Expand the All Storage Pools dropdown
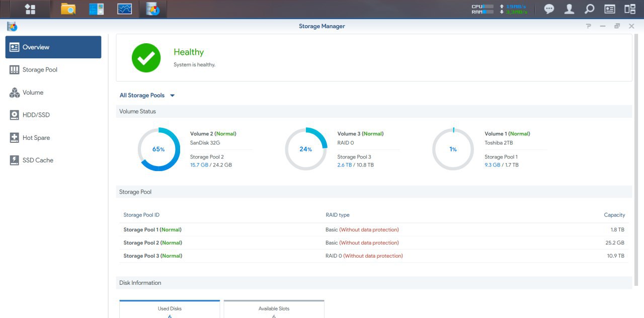This screenshot has height=318, width=644. [x=147, y=96]
